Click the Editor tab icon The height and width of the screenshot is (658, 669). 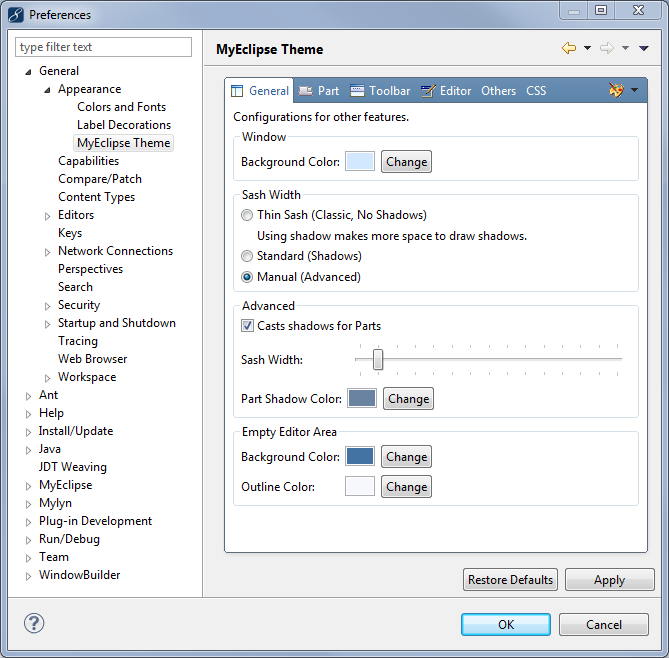[428, 91]
